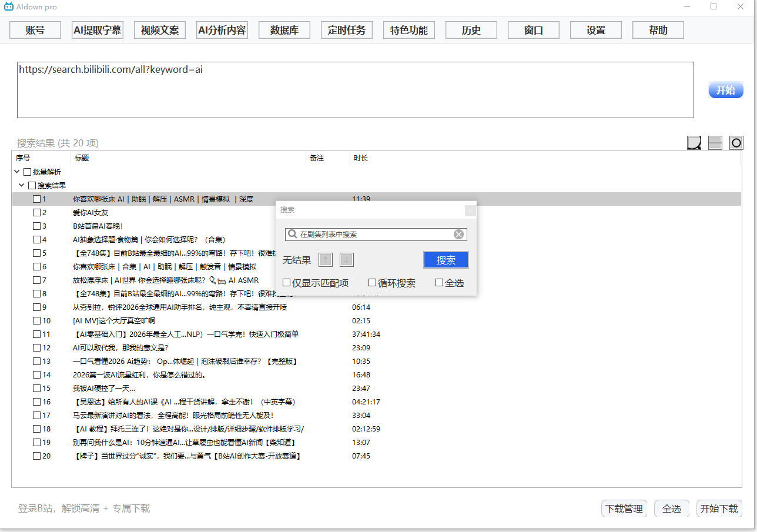Image resolution: width=757 pixels, height=532 pixels.
Task: Select the split list view icon
Action: [715, 142]
